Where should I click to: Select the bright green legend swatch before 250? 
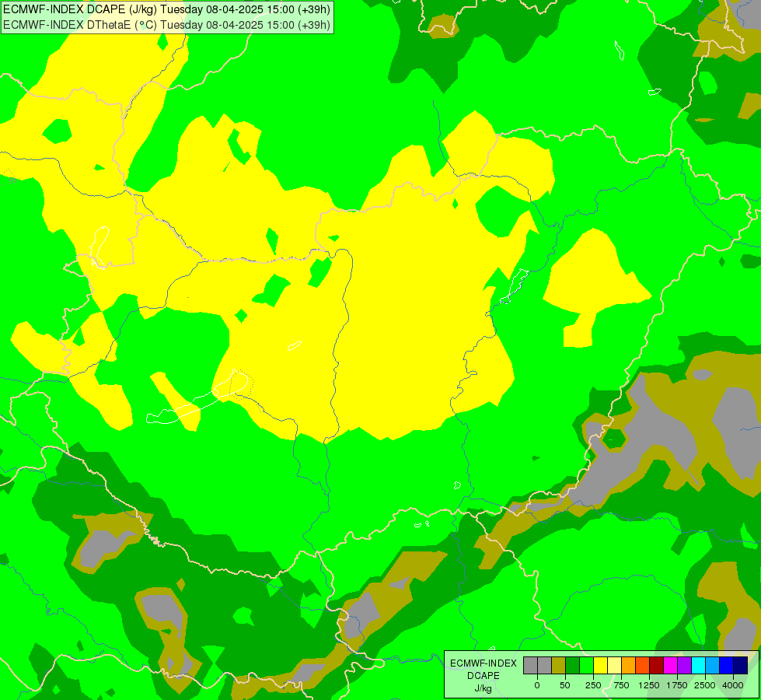pos(586,666)
